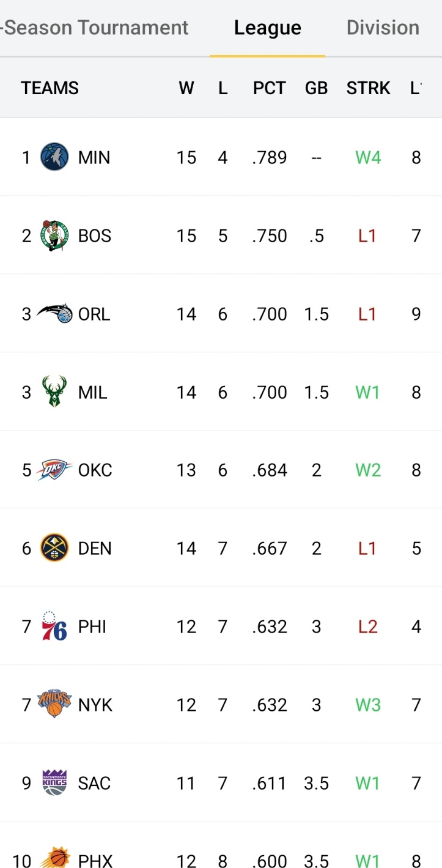Open the In-Season Tournament tab

(96, 28)
